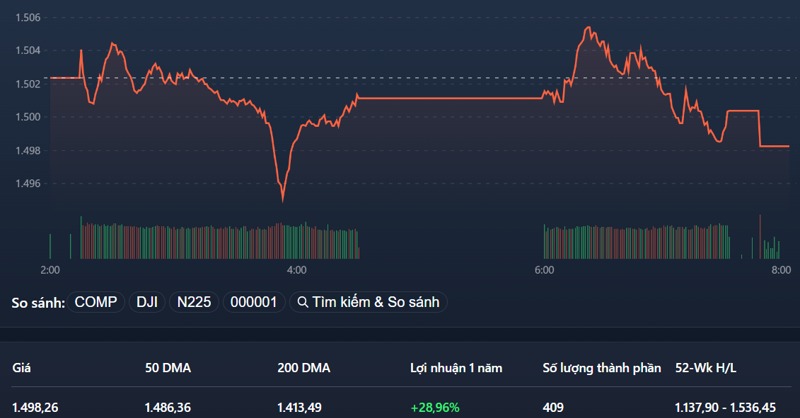Click the 2:00 time axis label

click(50, 270)
